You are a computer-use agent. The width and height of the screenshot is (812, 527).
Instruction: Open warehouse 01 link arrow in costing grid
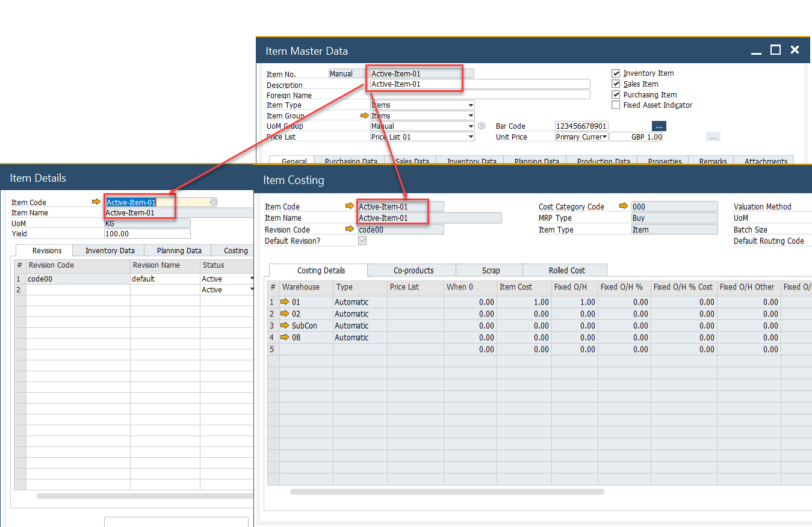point(285,302)
